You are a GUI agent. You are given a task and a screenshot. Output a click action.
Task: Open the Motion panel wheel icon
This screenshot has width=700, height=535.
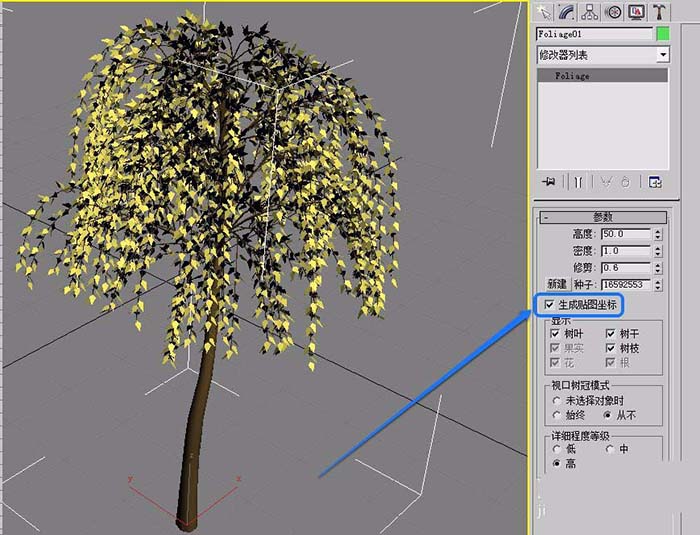[613, 12]
